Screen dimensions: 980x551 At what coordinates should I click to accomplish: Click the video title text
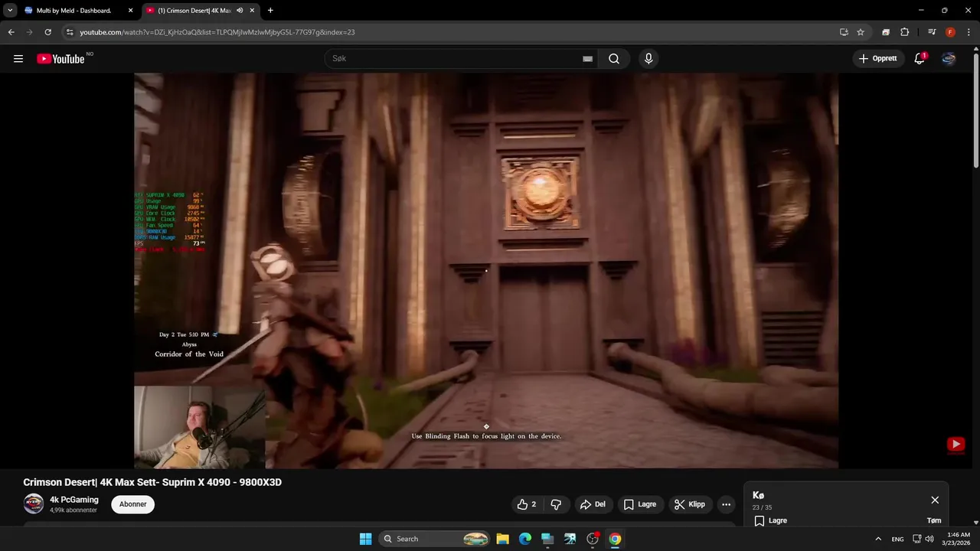(x=152, y=482)
